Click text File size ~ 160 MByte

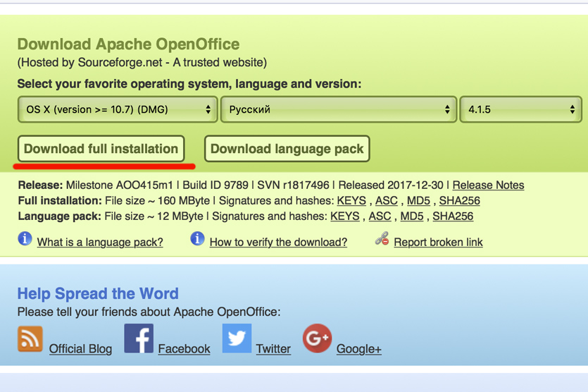pos(157,201)
